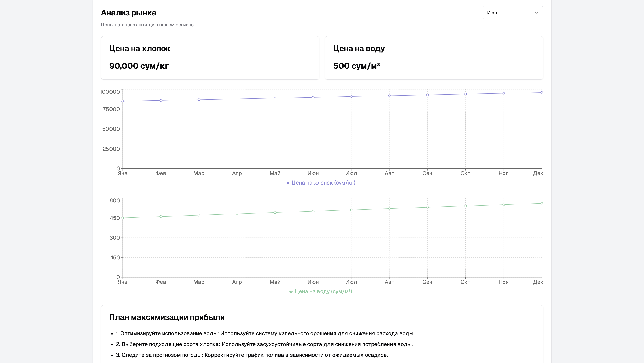Viewport: 644px width, 363px height.
Task: Click the 90,000 сум/кг value
Action: pos(139,66)
